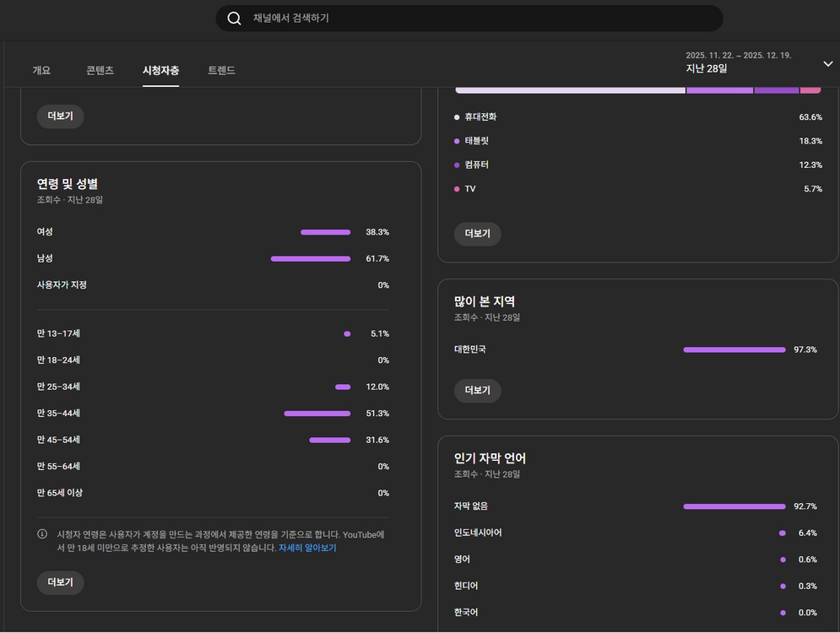
Task: Click the 만 55–64세 row label
Action: pos(58,467)
